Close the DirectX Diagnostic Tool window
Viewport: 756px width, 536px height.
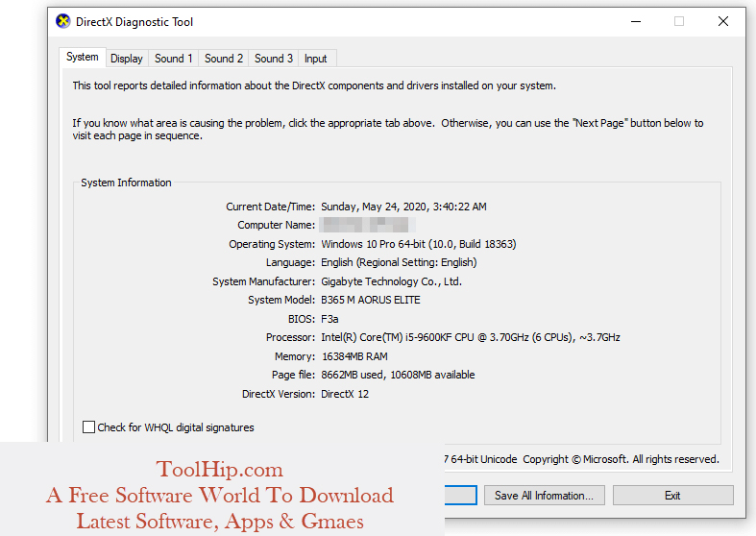(723, 22)
